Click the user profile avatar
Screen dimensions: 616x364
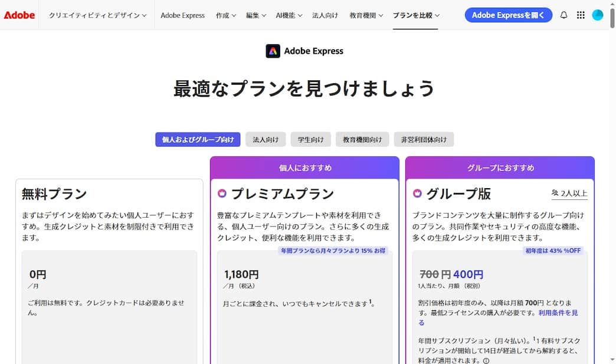[x=597, y=15]
